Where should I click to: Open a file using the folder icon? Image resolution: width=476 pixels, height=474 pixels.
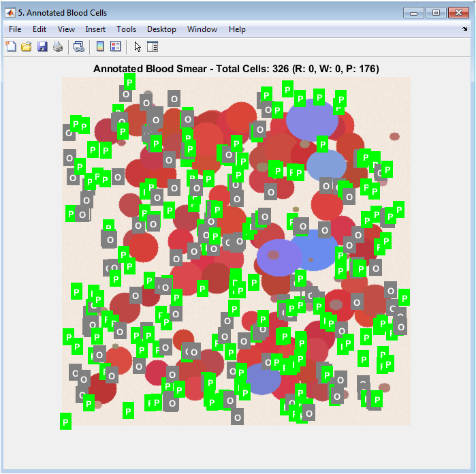pyautogui.click(x=27, y=46)
